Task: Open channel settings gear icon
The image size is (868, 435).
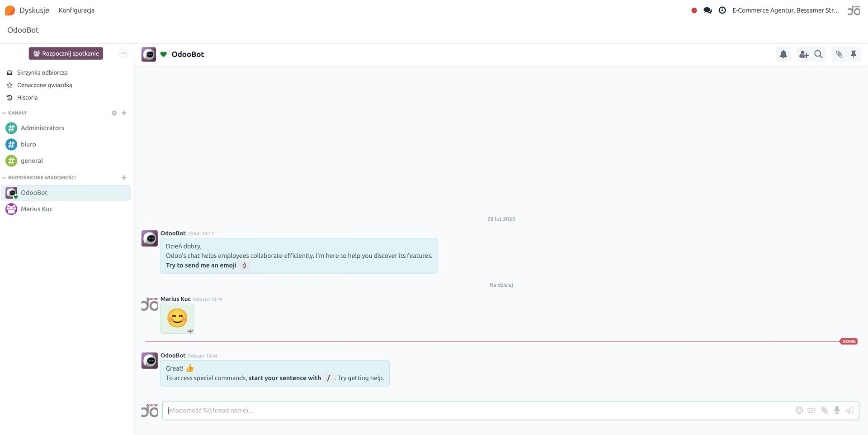Action: point(114,113)
